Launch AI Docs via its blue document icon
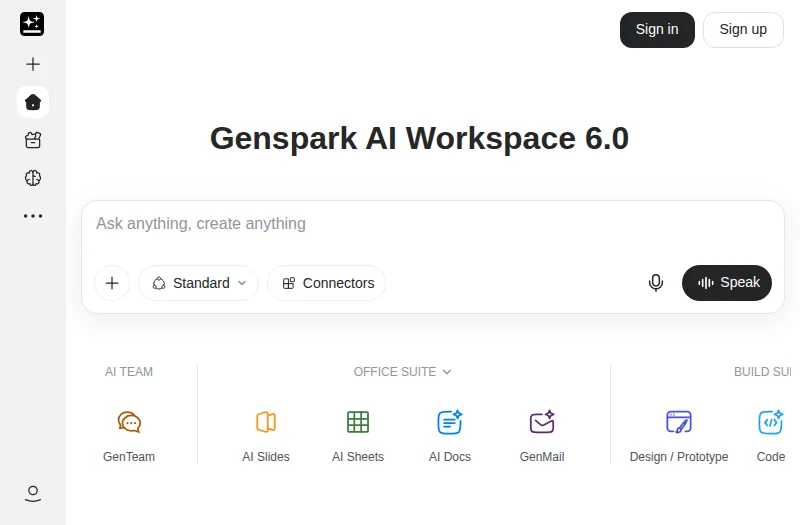 tap(449, 422)
